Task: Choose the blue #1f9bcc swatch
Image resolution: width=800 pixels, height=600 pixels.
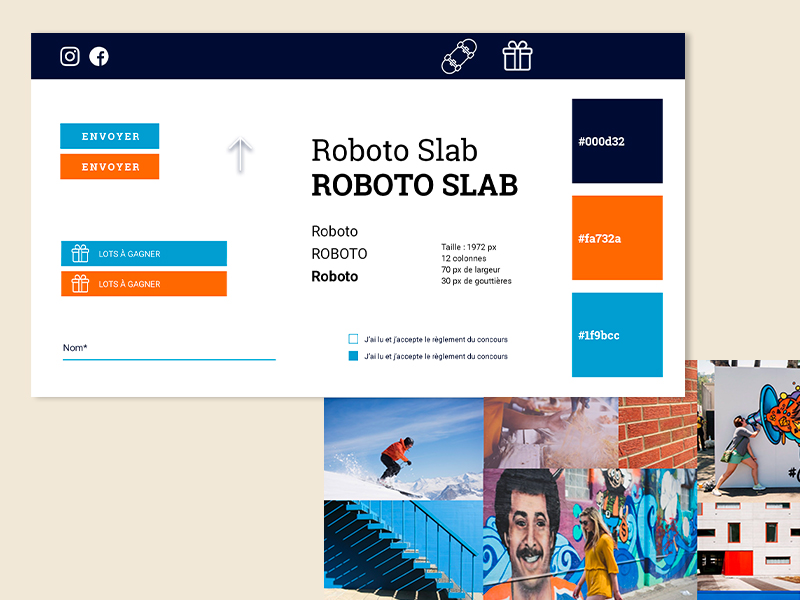Action: click(x=617, y=335)
